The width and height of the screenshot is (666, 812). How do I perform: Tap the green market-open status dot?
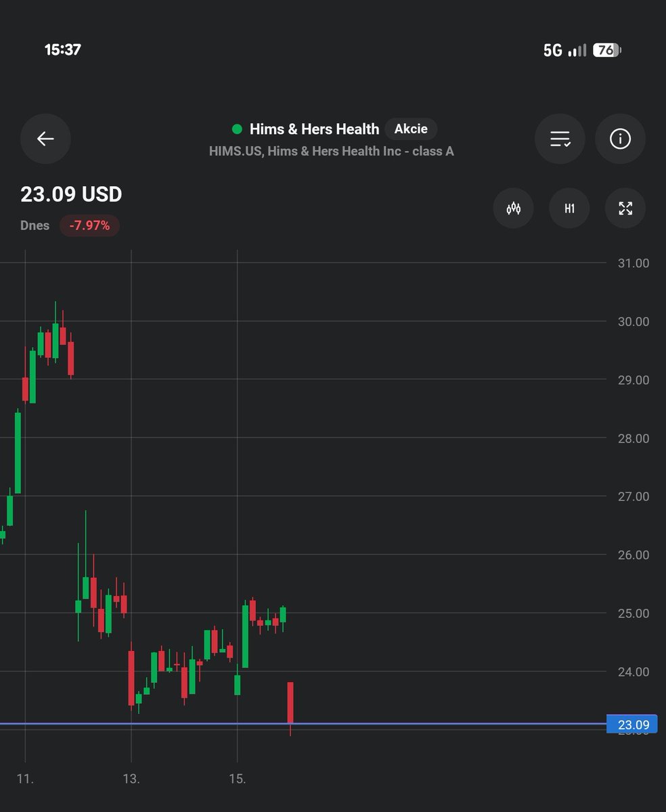(237, 129)
